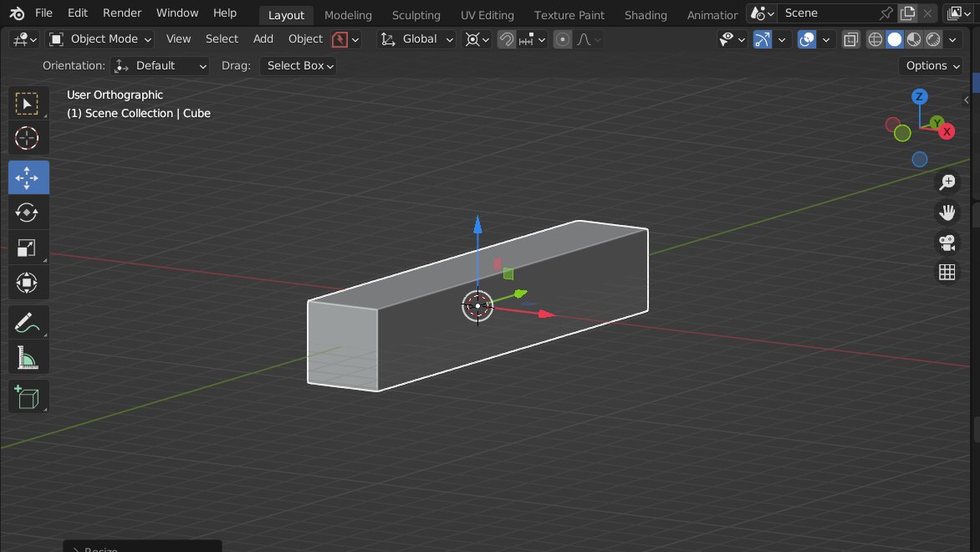Select the Move tool

click(28, 177)
